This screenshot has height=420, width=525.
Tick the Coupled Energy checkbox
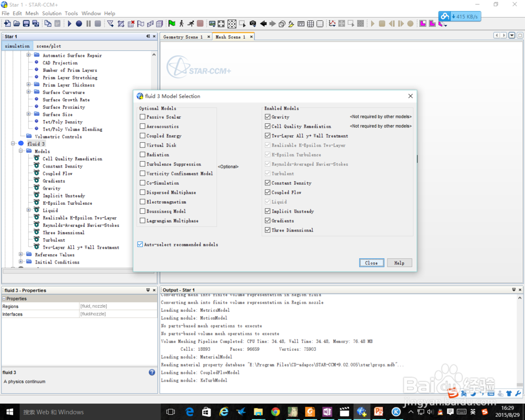click(x=143, y=135)
